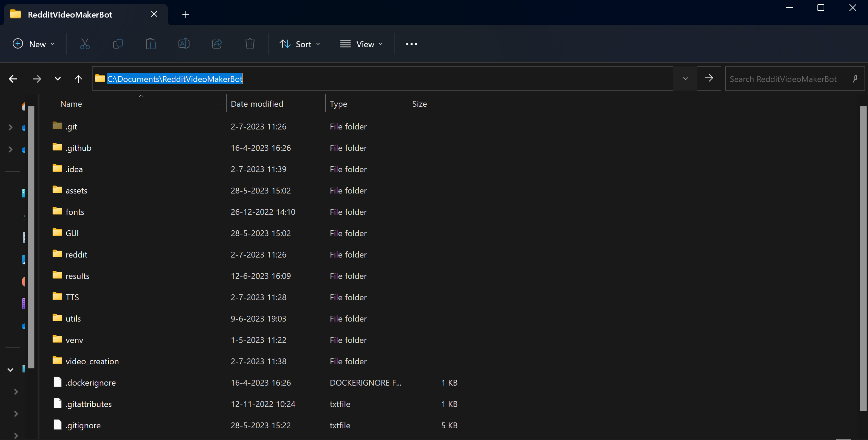The image size is (868, 440).
Task: Expand the second navigation pane tree item
Action: (x=10, y=149)
